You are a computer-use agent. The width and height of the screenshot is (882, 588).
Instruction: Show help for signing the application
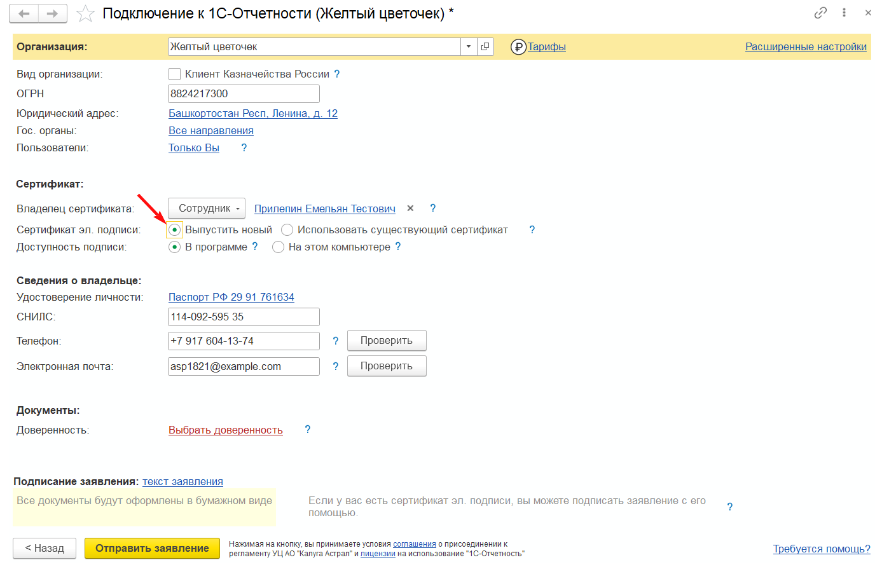(x=730, y=507)
